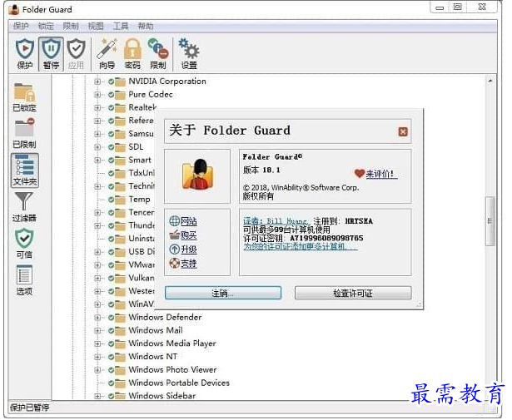Open the 保护 menu in menu bar

click(x=21, y=26)
